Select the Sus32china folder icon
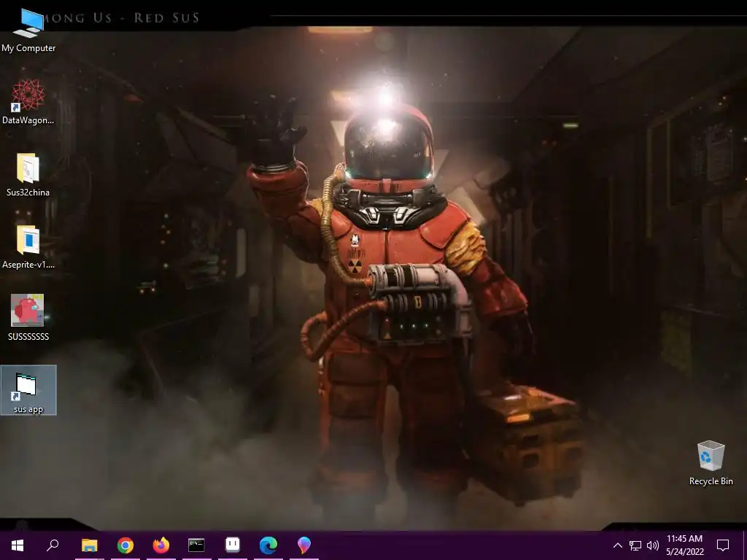Screen dimensions: 747x560 (x=28, y=174)
